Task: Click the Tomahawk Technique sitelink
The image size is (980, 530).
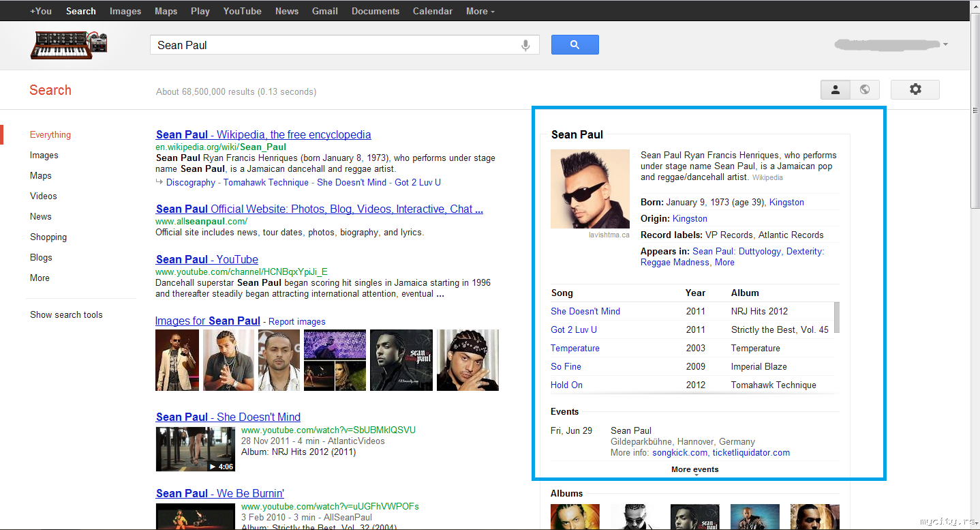Action: point(266,182)
